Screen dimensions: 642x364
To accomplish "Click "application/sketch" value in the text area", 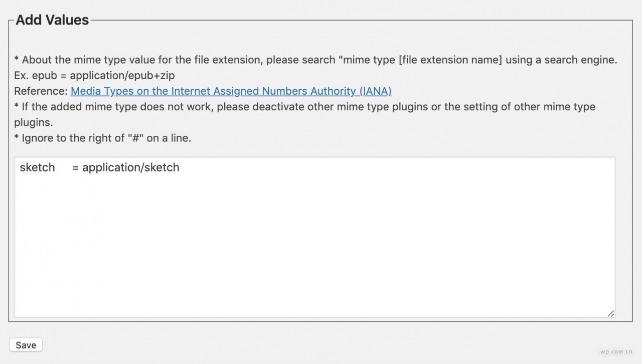I will (x=131, y=167).
